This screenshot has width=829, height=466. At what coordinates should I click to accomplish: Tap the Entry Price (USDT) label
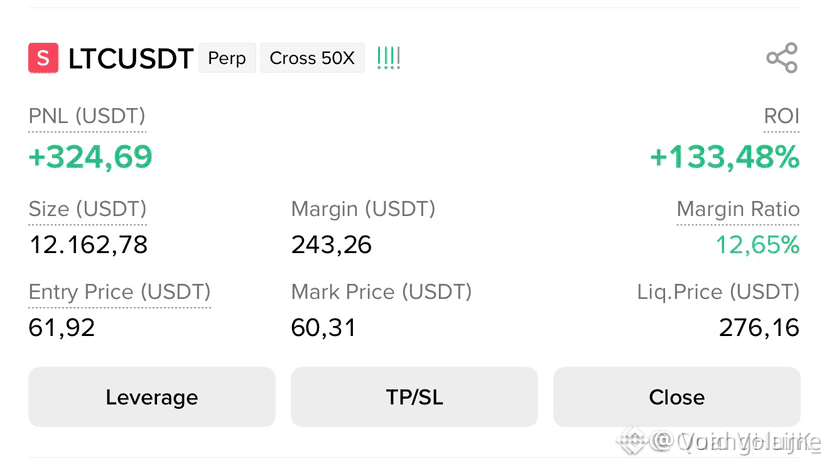click(119, 292)
